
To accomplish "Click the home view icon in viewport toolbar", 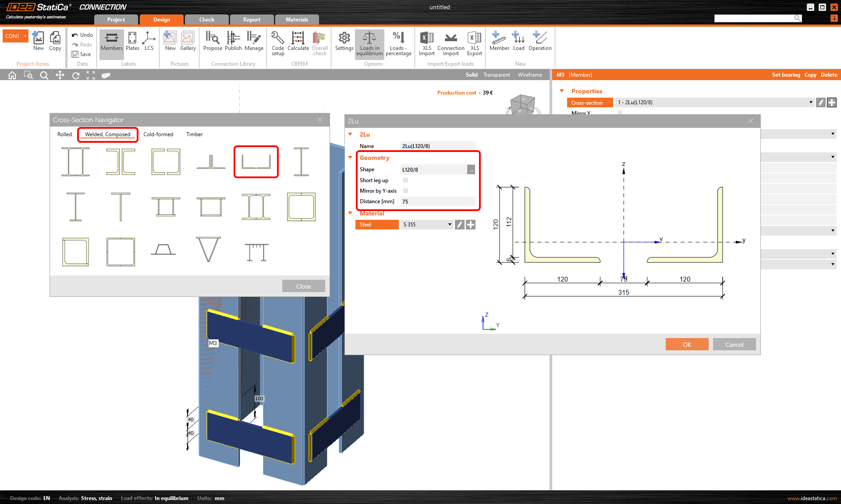I will [12, 75].
